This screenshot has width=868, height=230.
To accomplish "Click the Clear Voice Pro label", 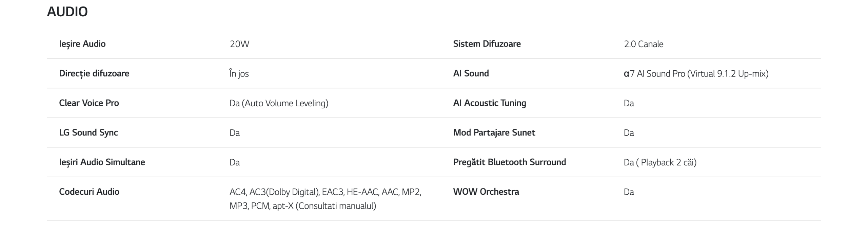I will click(x=89, y=103).
